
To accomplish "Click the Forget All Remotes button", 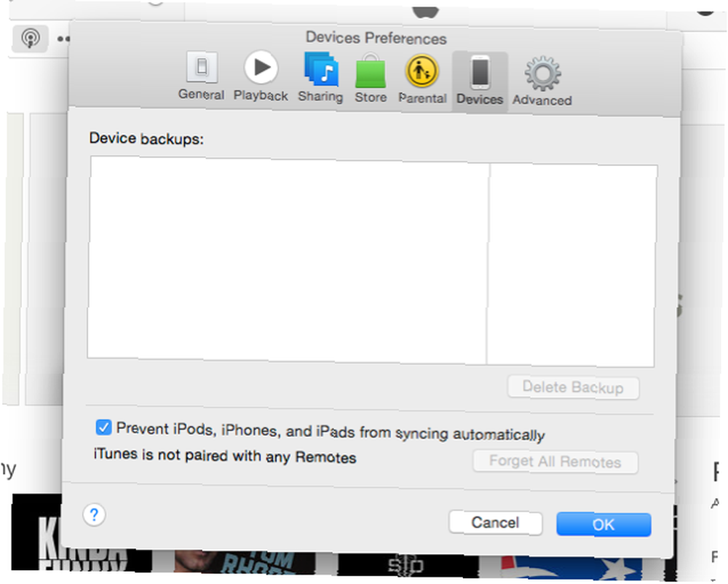I will 555,462.
